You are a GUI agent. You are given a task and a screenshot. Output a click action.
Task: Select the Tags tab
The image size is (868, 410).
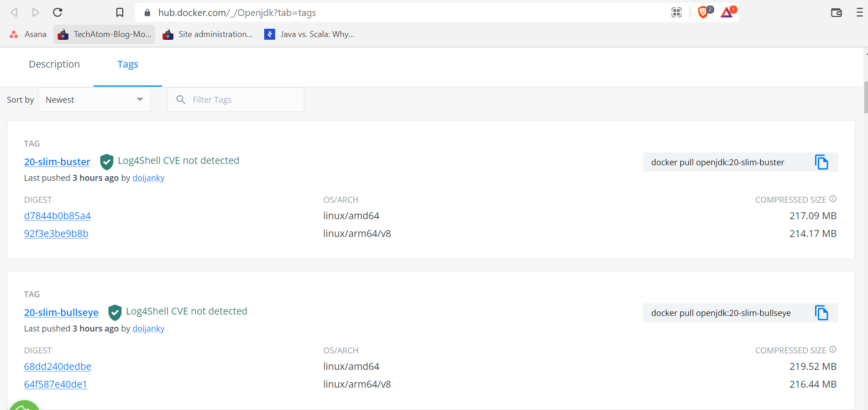coord(128,64)
